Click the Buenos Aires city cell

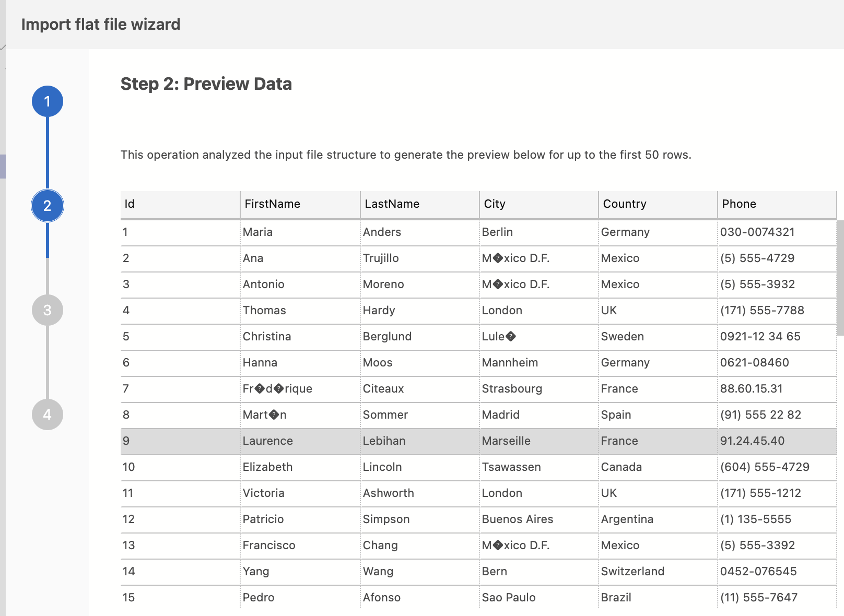tap(539, 519)
